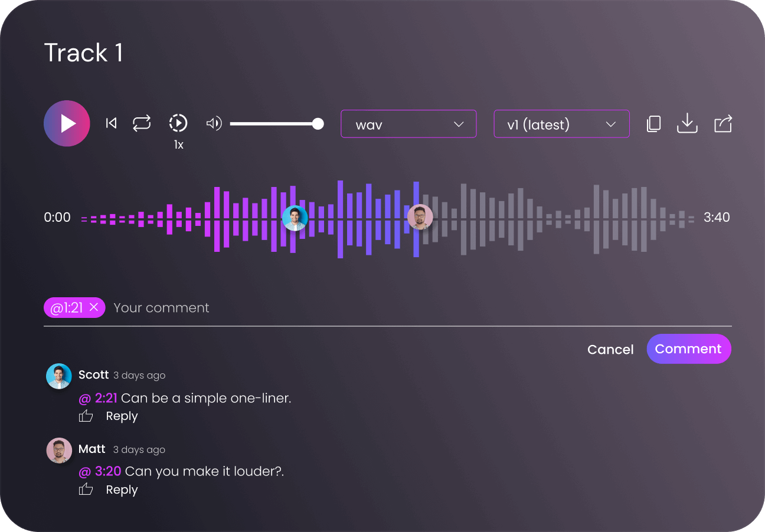Open Matt's profile picture in the comments
The width and height of the screenshot is (765, 532).
[x=59, y=450]
